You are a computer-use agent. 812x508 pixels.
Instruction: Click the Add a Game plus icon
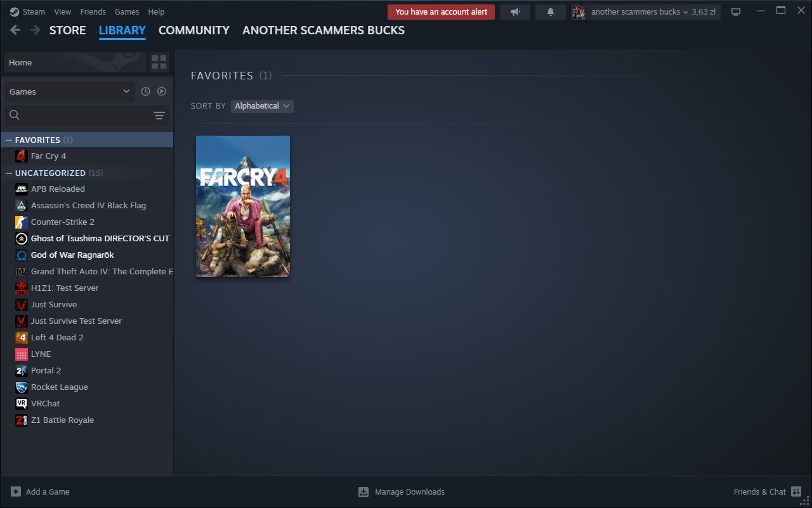[x=16, y=491]
